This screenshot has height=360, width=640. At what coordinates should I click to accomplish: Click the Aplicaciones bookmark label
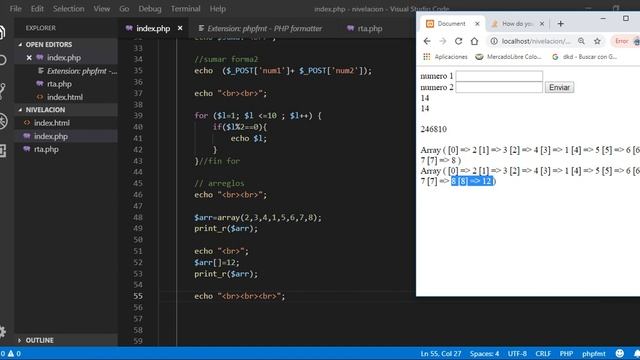[x=451, y=57]
